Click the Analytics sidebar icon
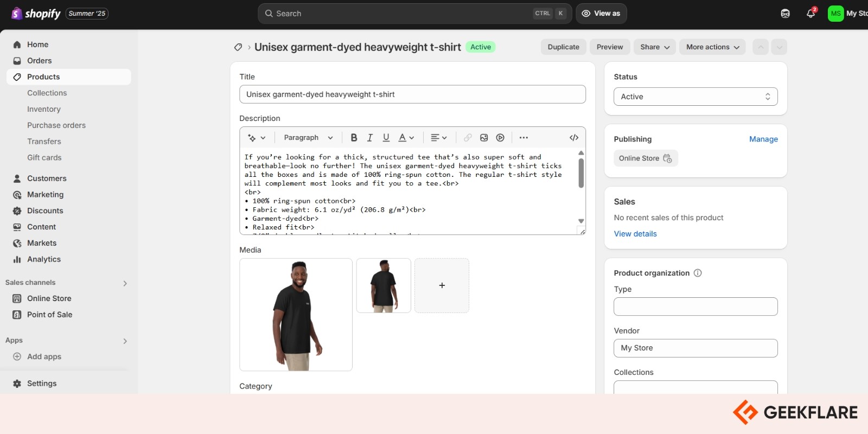868x434 pixels. pyautogui.click(x=17, y=259)
